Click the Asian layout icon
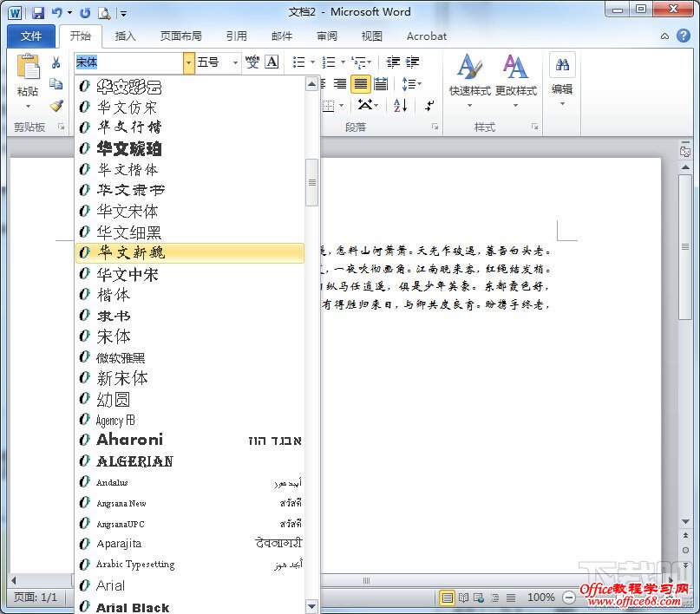The height and width of the screenshot is (614, 700). pyautogui.click(x=366, y=105)
